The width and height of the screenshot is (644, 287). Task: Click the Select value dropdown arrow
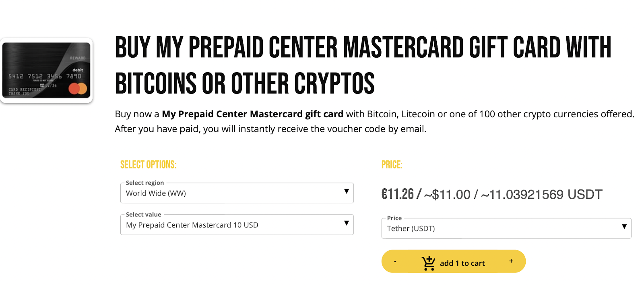click(346, 223)
